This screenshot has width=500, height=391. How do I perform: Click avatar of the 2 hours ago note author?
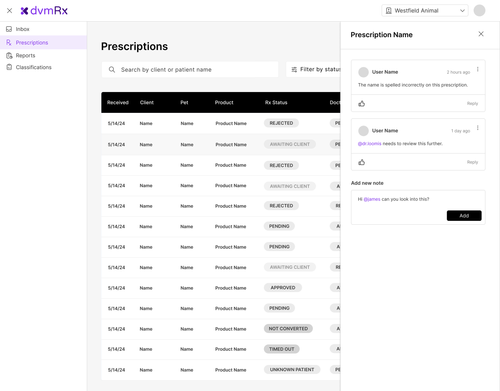(363, 72)
